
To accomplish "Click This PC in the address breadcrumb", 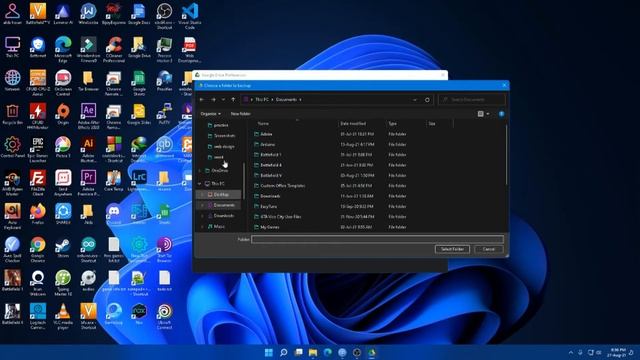I will pyautogui.click(x=262, y=100).
